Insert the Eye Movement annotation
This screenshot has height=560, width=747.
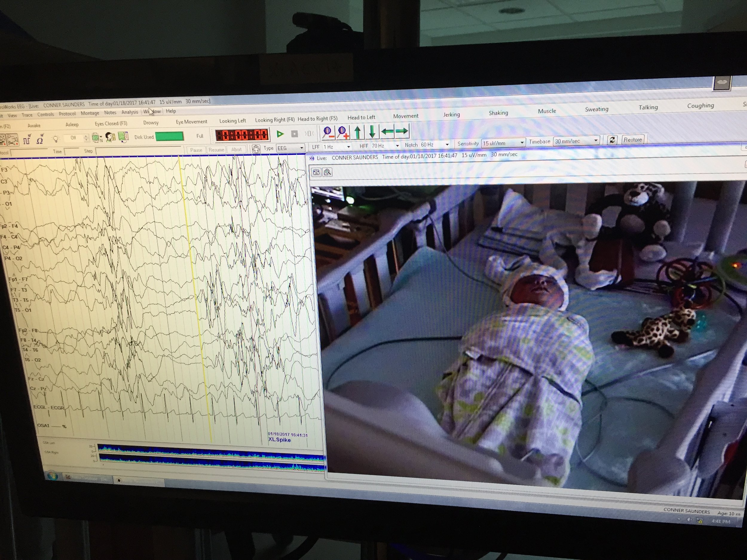192,122
